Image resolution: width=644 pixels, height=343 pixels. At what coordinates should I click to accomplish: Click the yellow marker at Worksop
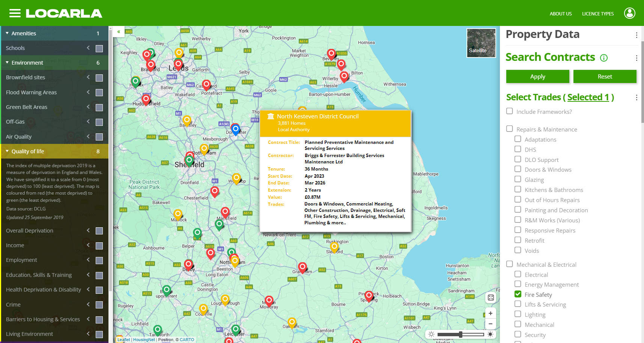coord(236,178)
